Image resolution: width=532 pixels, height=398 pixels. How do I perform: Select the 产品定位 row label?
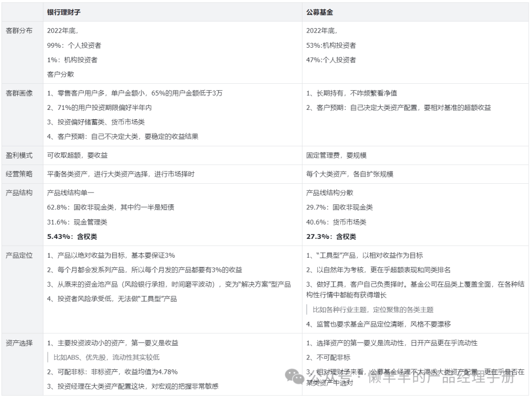point(19,255)
